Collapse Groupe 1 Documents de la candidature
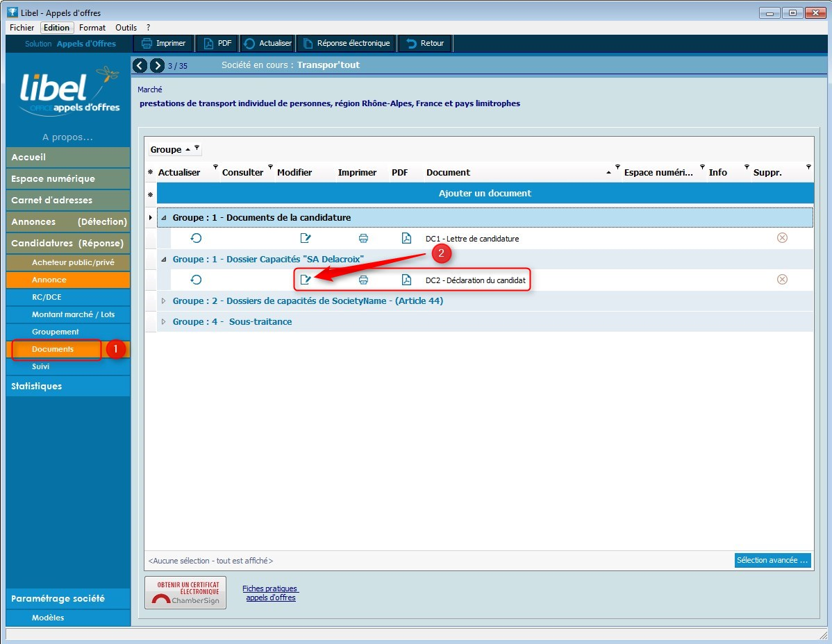The image size is (832, 644). point(163,218)
